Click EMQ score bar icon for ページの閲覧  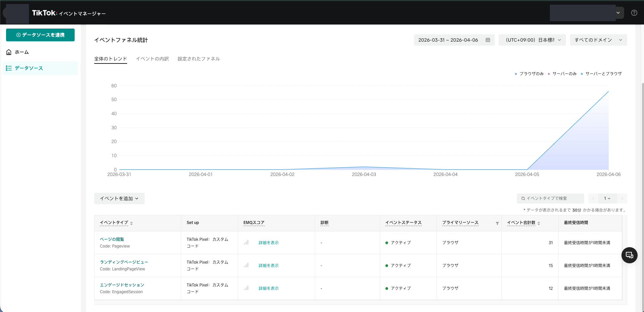pos(246,242)
